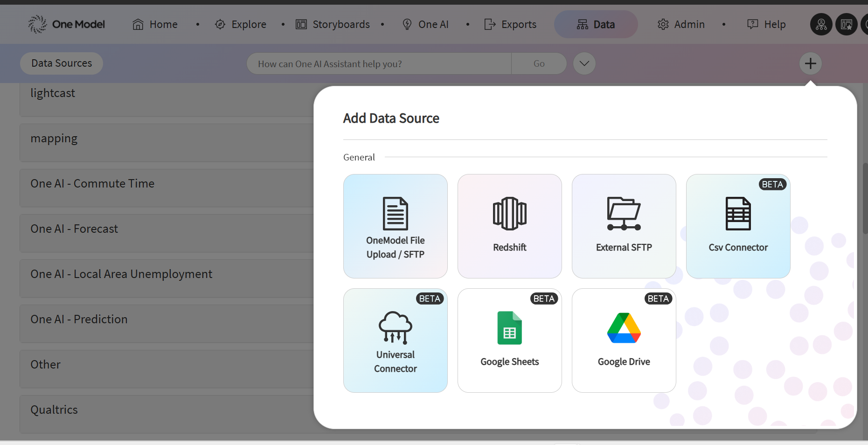Click the Data Sources button
The image size is (868, 445).
coord(62,63)
